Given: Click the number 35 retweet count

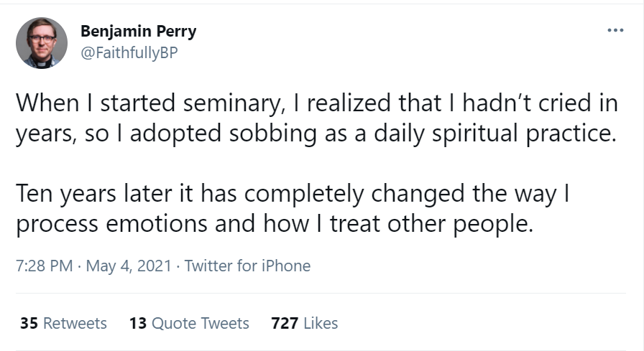Looking at the screenshot, I should click(x=29, y=323).
